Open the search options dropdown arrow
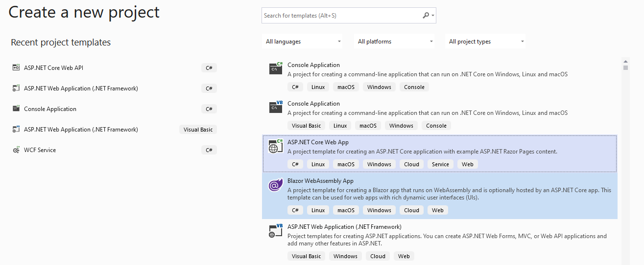This screenshot has width=644, height=265. (433, 16)
